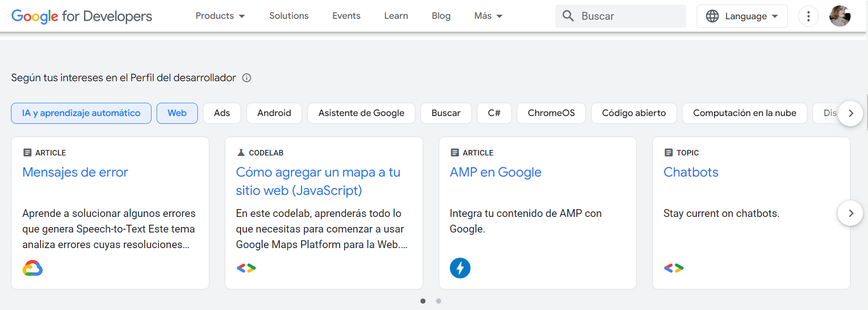
Task: Click the Google Cloud icon on Mensajes de error card
Action: click(33, 268)
